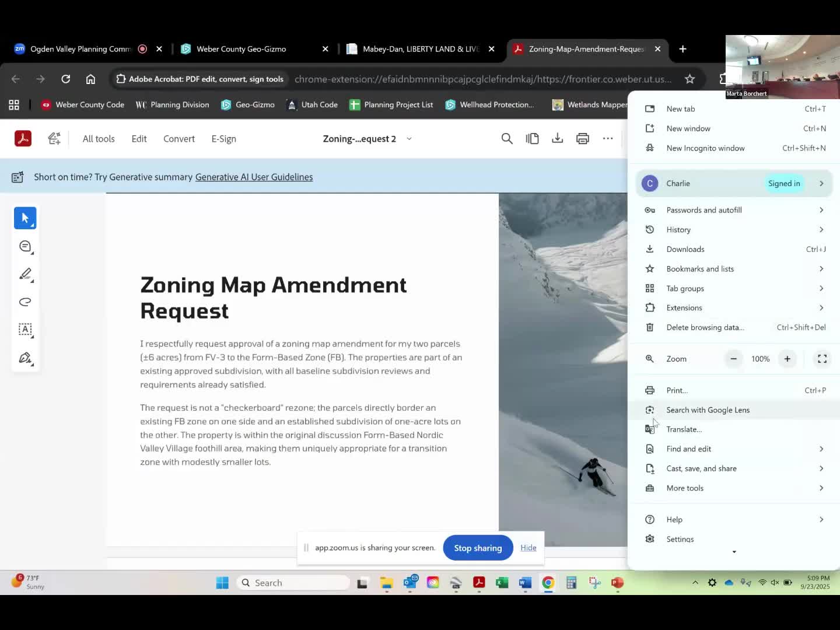Open Excel from the taskbar
The height and width of the screenshot is (630, 840).
coord(502,583)
